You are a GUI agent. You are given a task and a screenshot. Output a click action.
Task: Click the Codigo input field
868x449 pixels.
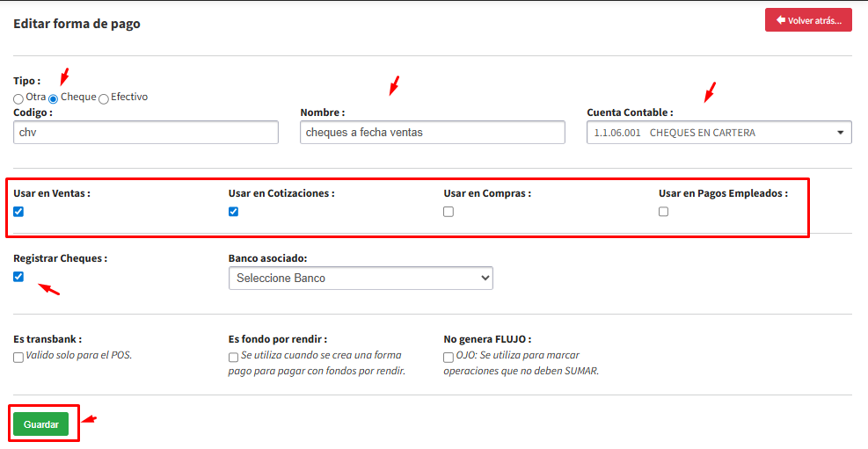[x=146, y=133]
